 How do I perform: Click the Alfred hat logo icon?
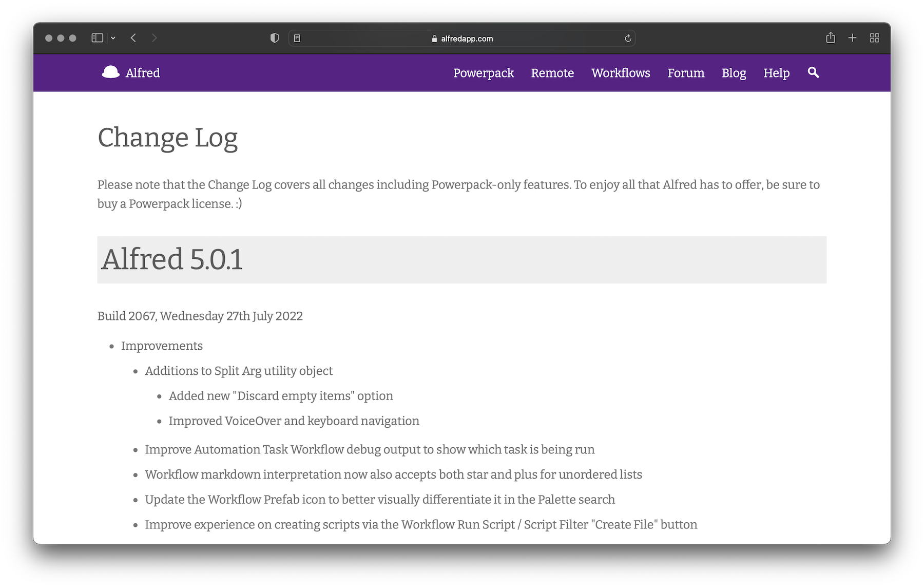[110, 72]
